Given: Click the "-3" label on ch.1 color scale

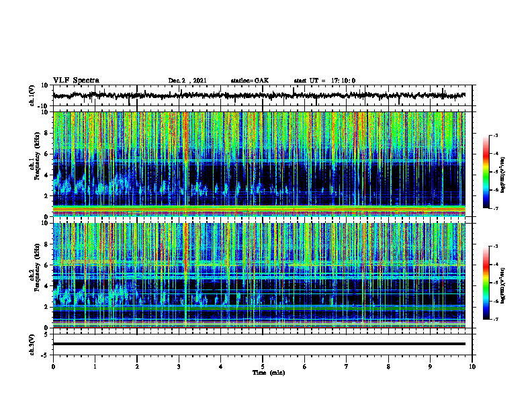Looking at the screenshot, I should click(x=495, y=135).
